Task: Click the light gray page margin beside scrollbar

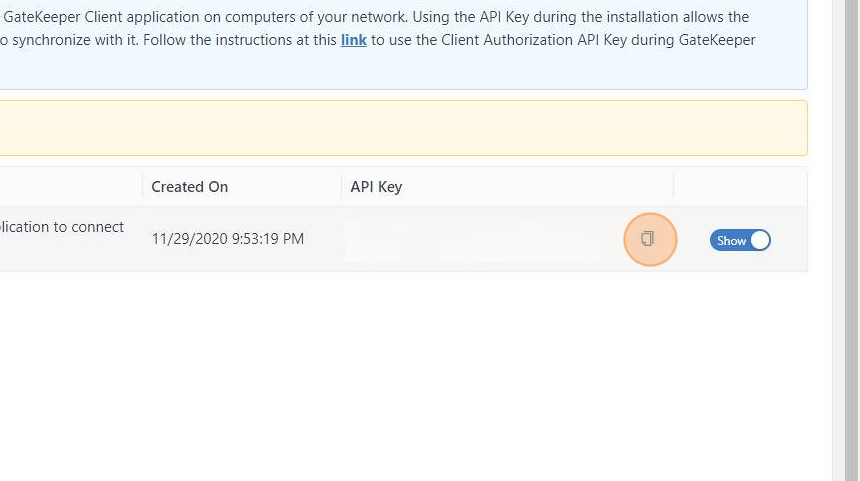Action: click(x=838, y=240)
